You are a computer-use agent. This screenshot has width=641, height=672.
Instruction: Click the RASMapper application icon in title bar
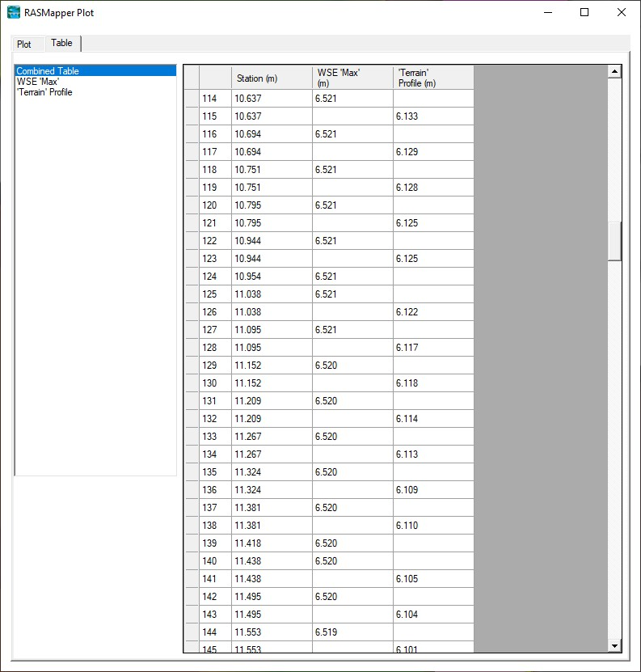pos(14,12)
